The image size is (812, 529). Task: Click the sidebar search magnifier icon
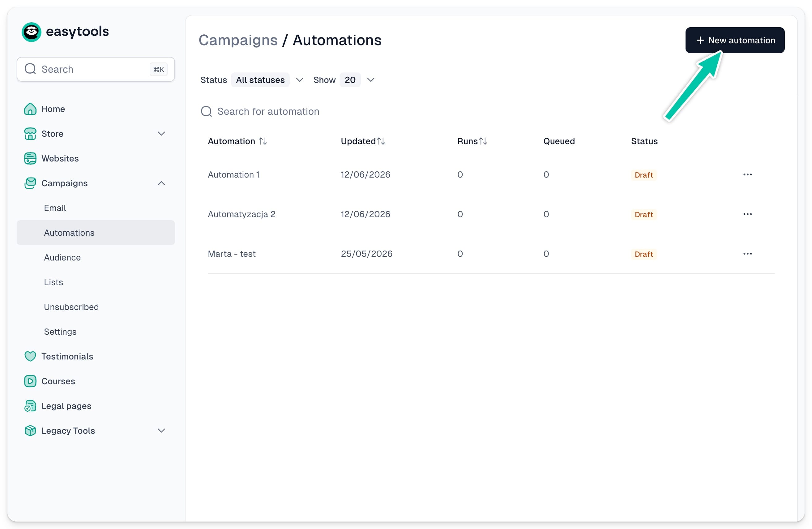pyautogui.click(x=30, y=69)
